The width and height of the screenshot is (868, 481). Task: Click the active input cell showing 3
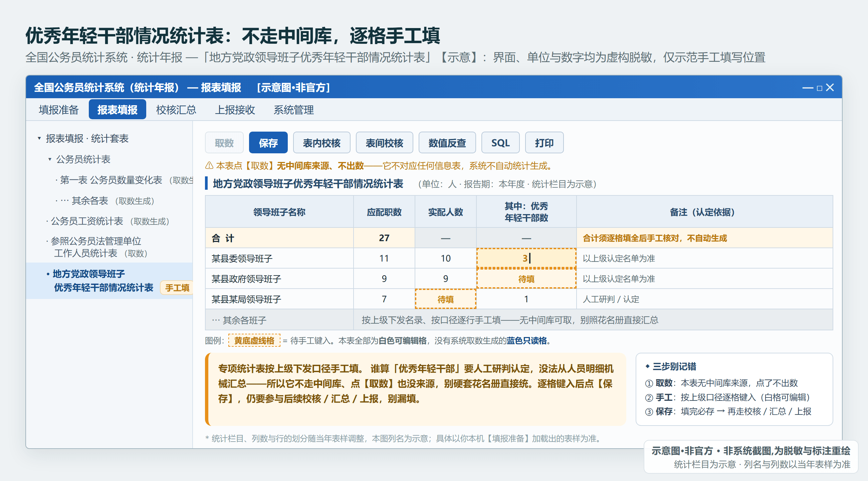click(x=526, y=258)
